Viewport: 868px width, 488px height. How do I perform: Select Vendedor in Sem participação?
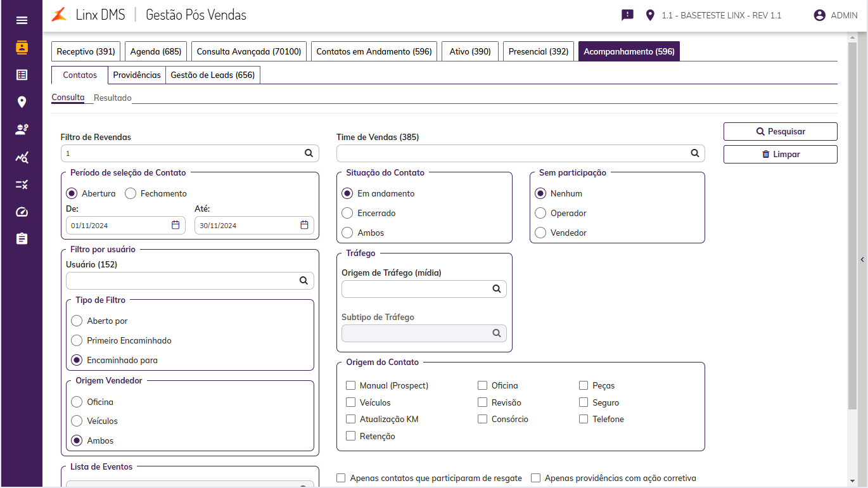pos(540,233)
